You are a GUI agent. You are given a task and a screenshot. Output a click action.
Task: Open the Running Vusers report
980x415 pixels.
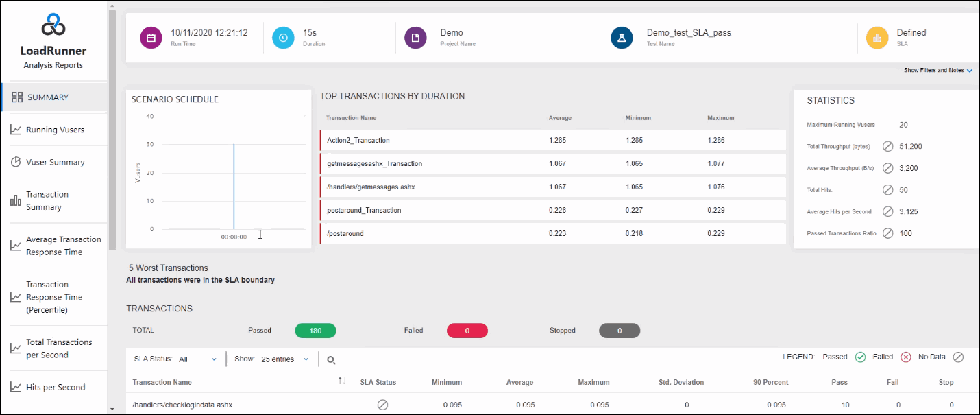point(55,130)
